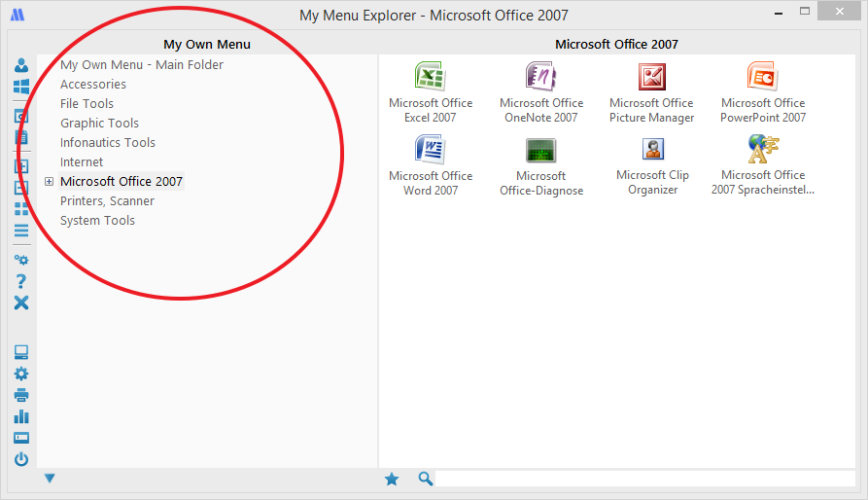Click the drive/disk sidebar icon
The height and width of the screenshot is (500, 868).
coord(21,438)
